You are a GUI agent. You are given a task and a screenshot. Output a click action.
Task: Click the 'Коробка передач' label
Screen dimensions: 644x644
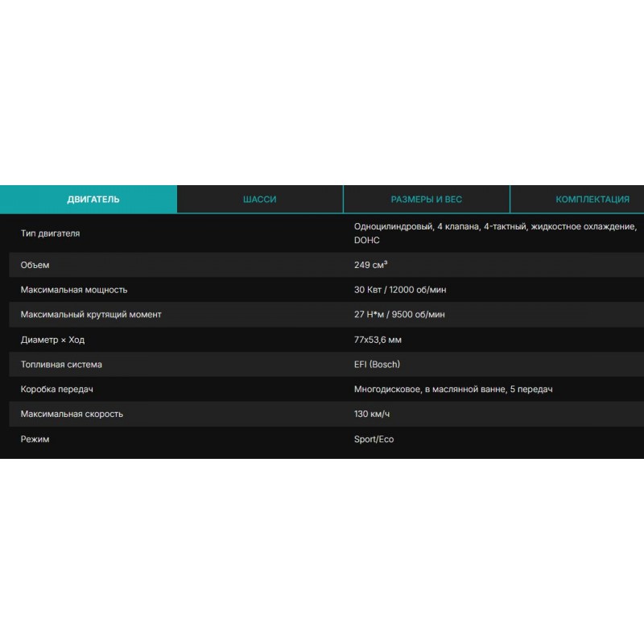[x=56, y=390]
